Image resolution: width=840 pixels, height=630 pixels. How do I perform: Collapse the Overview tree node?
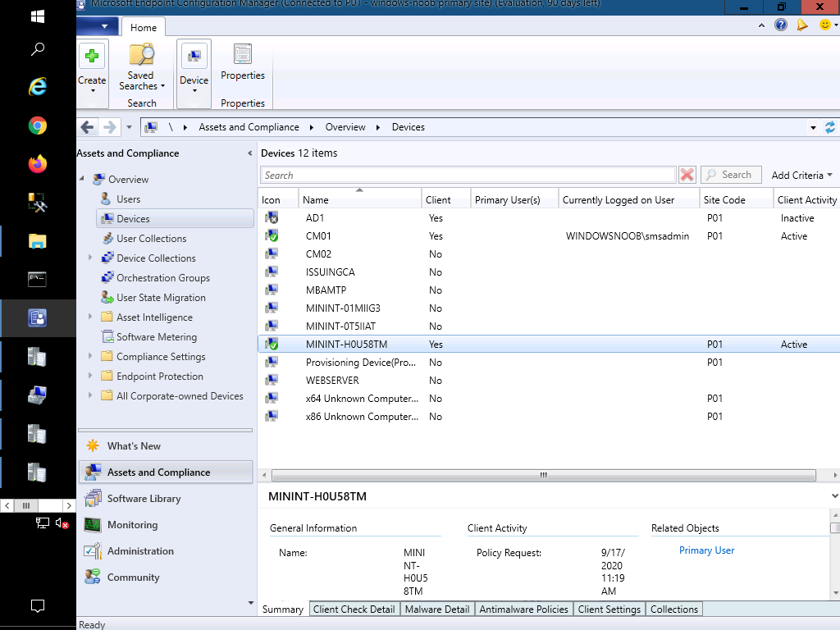[x=82, y=178]
